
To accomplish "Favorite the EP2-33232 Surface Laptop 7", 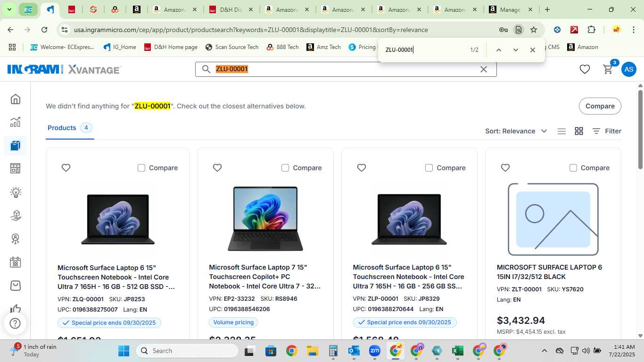I will (x=217, y=168).
